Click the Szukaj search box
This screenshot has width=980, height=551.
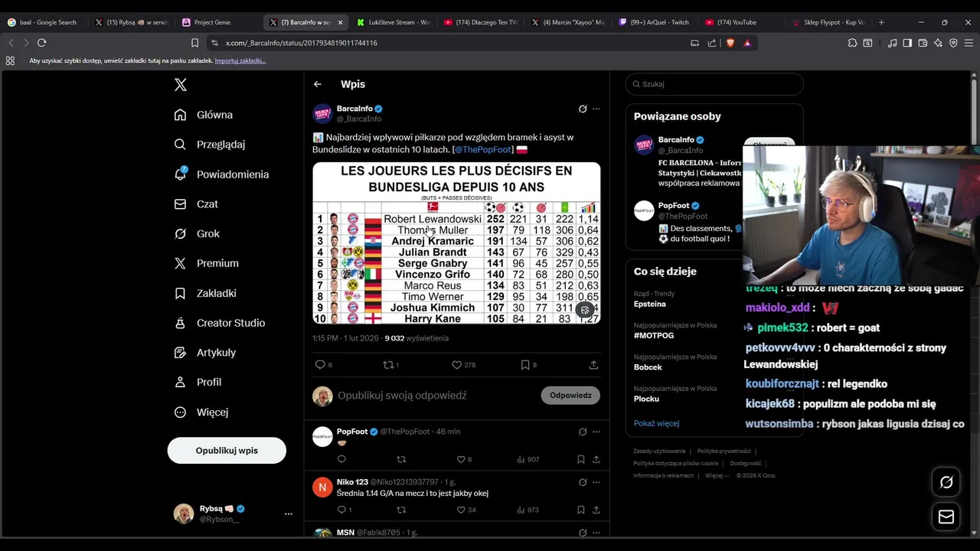click(x=714, y=84)
